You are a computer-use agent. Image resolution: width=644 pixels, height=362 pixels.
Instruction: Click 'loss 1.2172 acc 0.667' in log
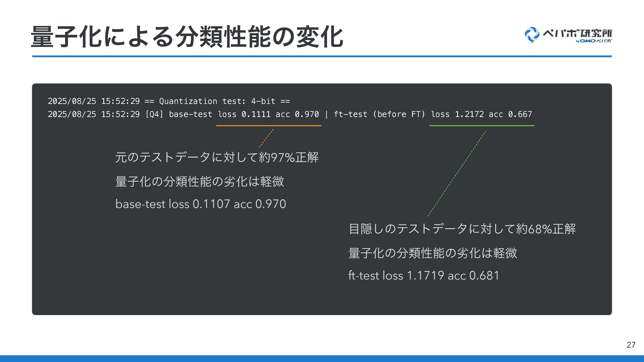click(x=481, y=114)
